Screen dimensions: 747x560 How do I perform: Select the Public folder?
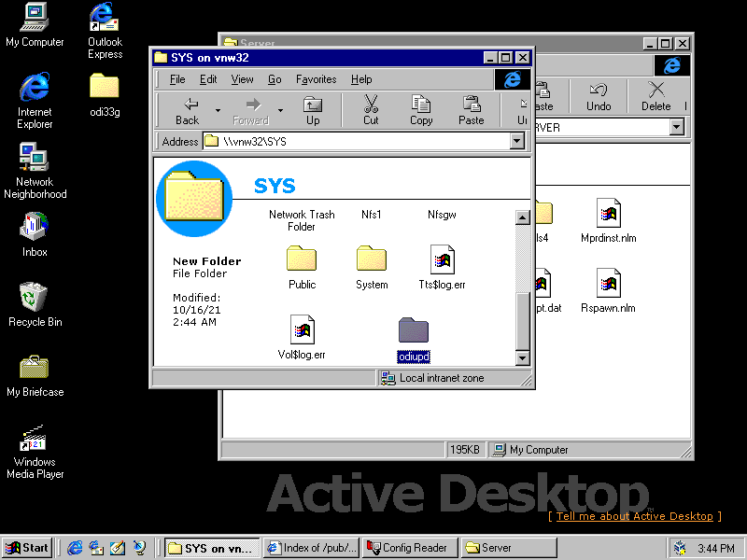(x=302, y=268)
